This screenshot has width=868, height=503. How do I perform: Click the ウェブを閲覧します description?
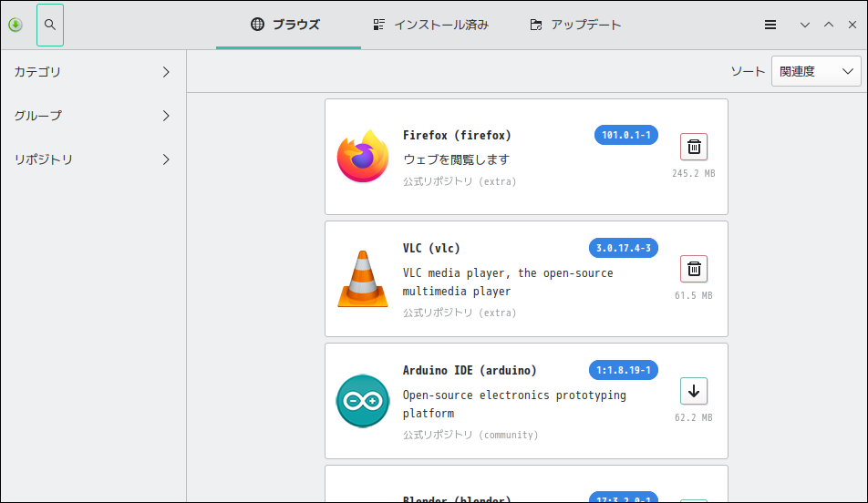[456, 159]
